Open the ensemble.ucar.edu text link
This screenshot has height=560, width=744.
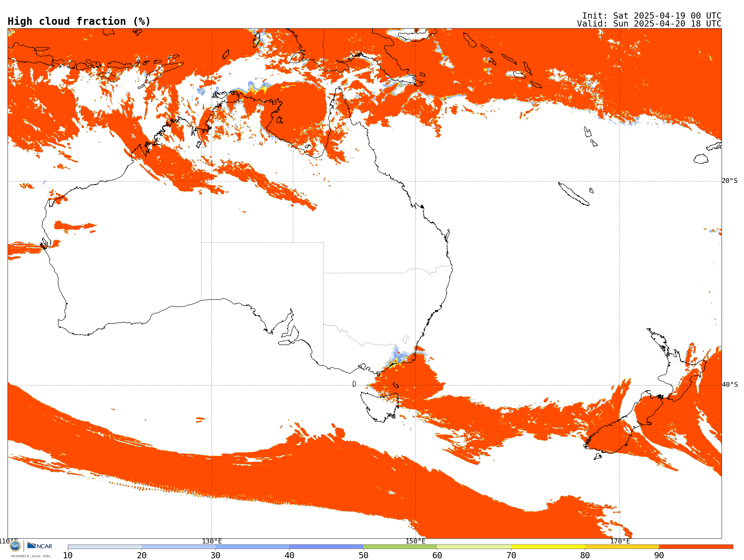[31, 556]
